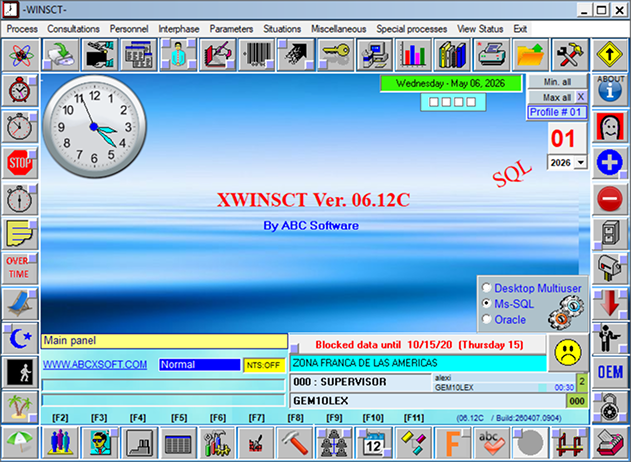Click the books library icon
The image size is (631, 462).
coord(452,55)
